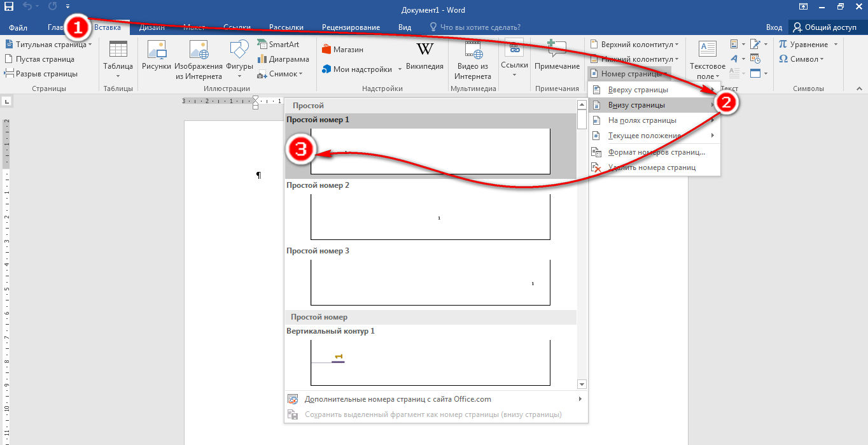Click the gallery vertical scrollbar down arrow
This screenshot has width=868, height=445.
click(x=582, y=385)
